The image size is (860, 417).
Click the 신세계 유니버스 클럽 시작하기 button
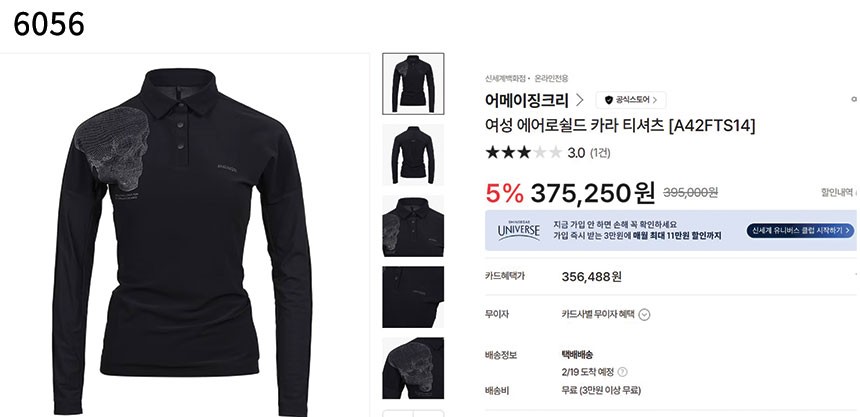800,230
